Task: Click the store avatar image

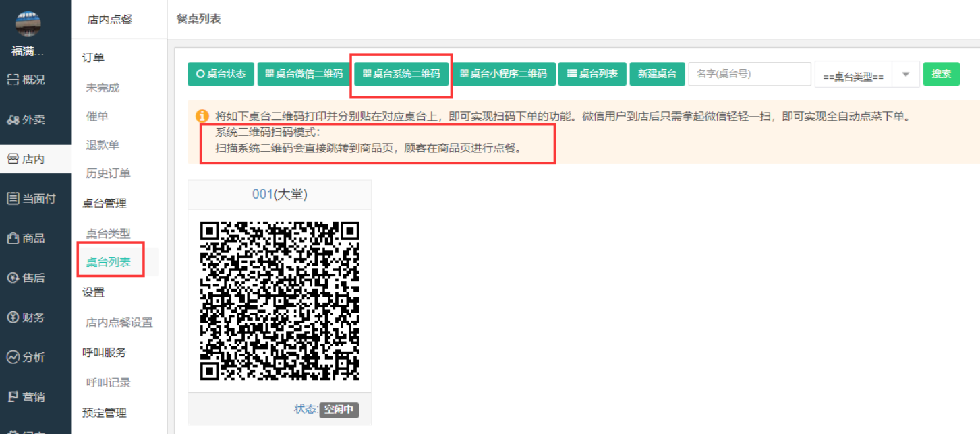Action: click(x=28, y=24)
